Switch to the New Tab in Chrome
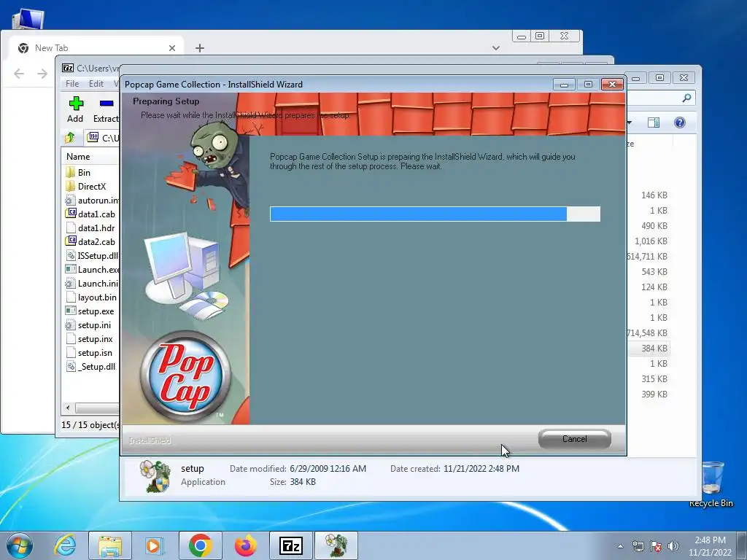 [x=97, y=47]
